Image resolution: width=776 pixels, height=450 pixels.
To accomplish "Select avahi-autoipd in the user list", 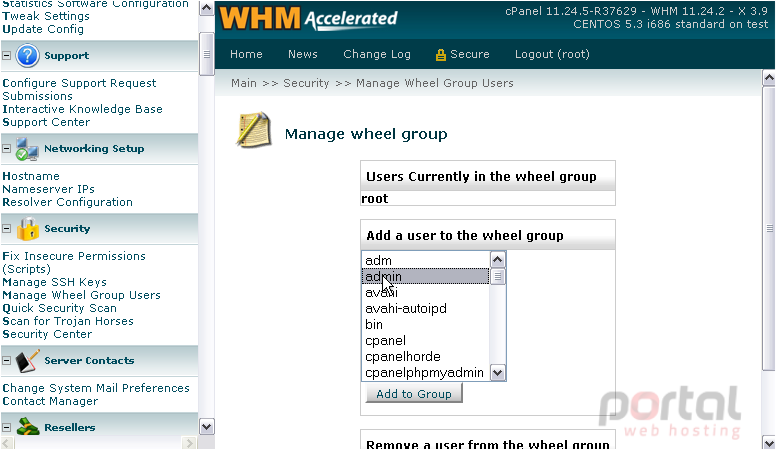I will 425,308.
